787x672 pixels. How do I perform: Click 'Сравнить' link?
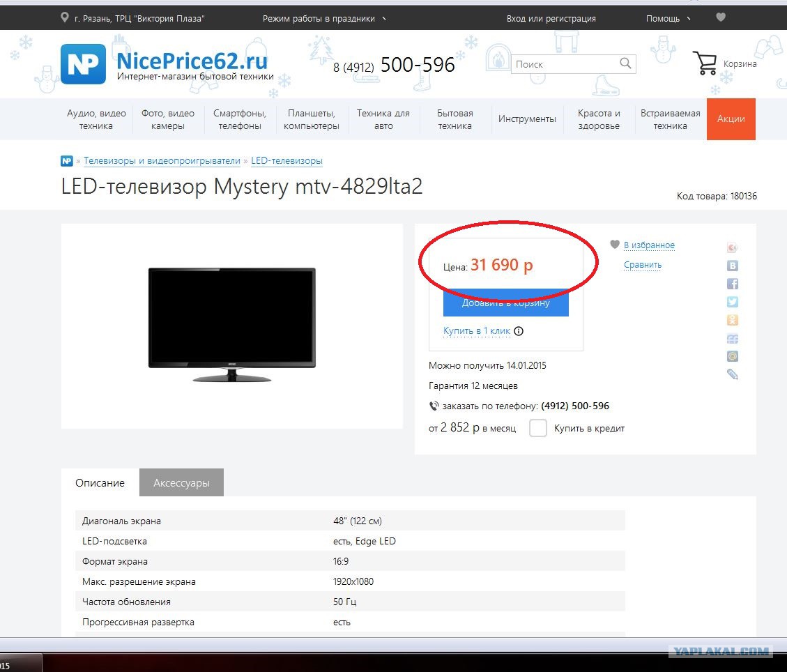click(643, 265)
